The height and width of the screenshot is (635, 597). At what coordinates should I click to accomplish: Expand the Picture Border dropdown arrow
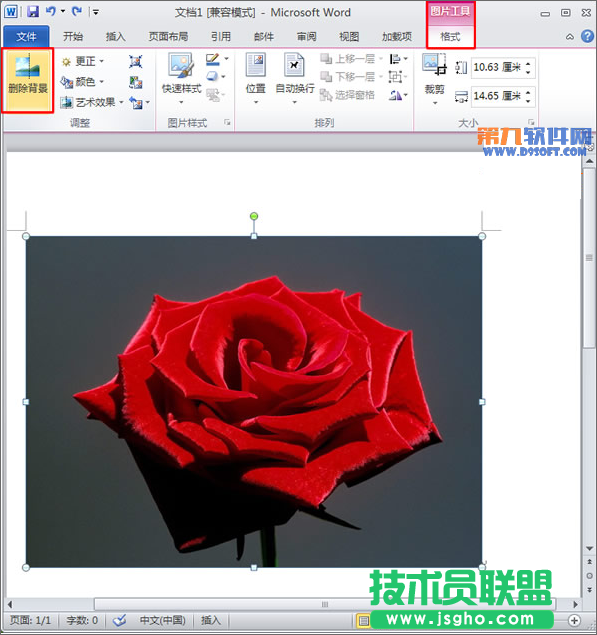(x=226, y=59)
